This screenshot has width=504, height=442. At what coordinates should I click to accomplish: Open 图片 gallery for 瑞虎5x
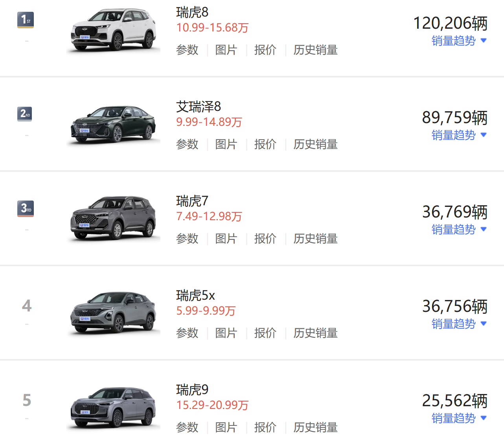[226, 333]
